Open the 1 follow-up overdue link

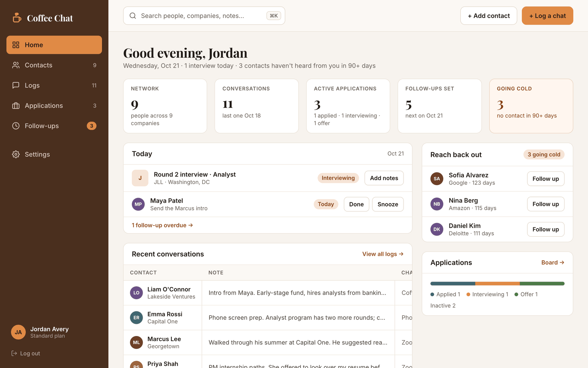pyautogui.click(x=162, y=225)
